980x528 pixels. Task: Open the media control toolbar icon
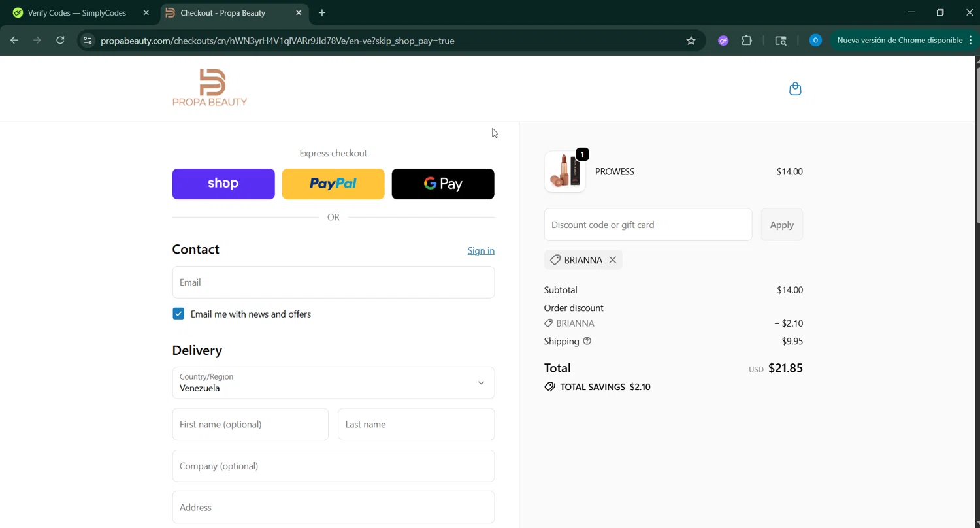click(x=781, y=41)
